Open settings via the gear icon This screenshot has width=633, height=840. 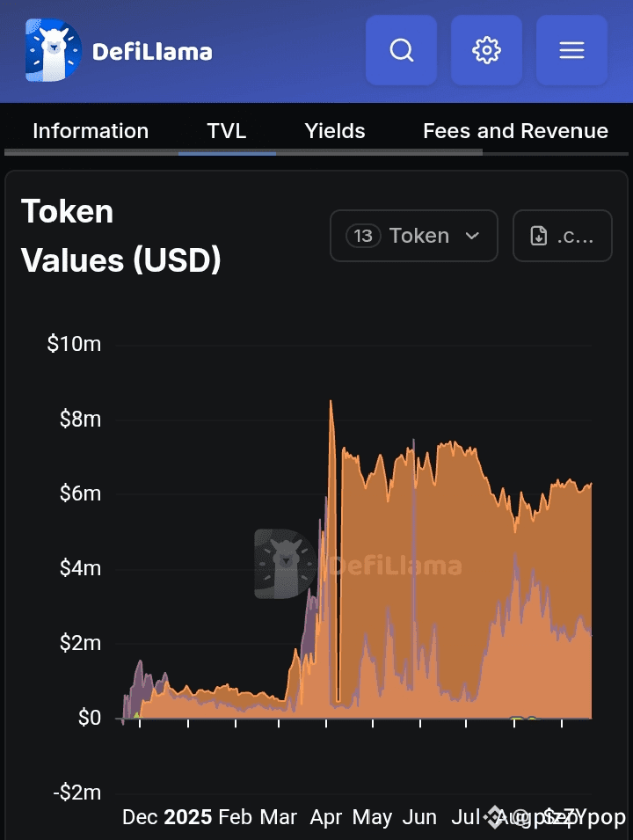[x=486, y=51]
